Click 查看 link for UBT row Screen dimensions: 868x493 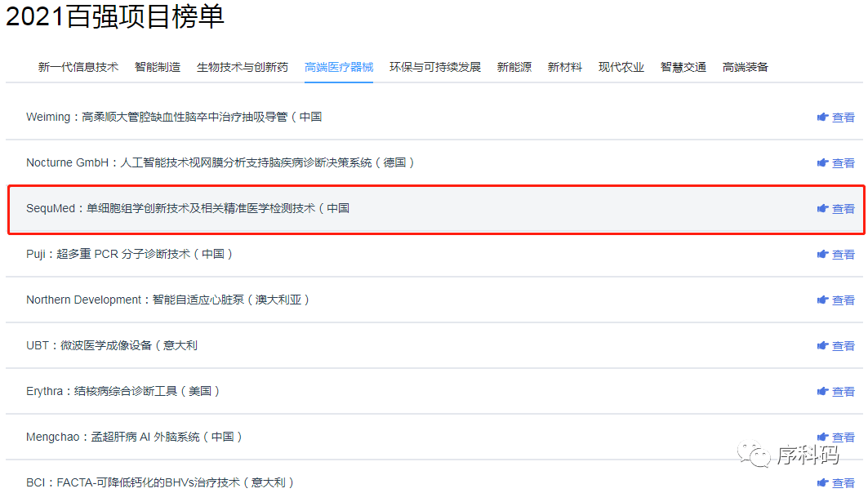click(843, 346)
